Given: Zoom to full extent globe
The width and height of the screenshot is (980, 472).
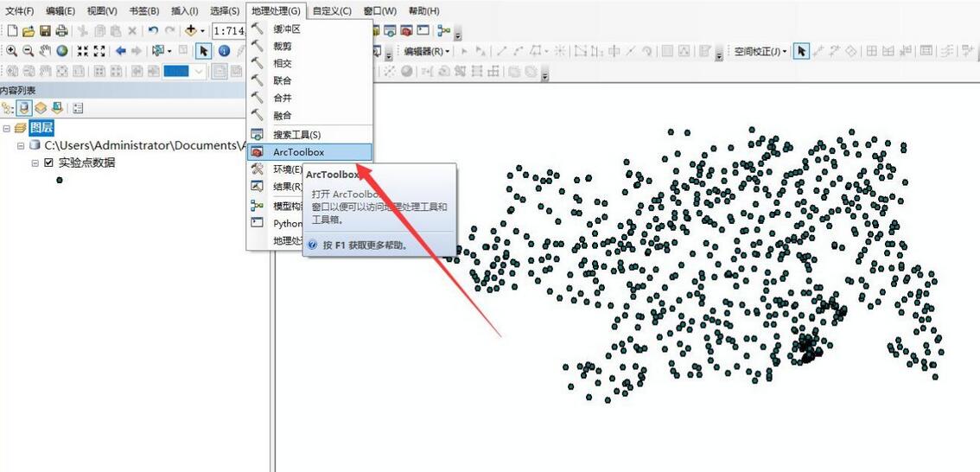Looking at the screenshot, I should tap(62, 51).
